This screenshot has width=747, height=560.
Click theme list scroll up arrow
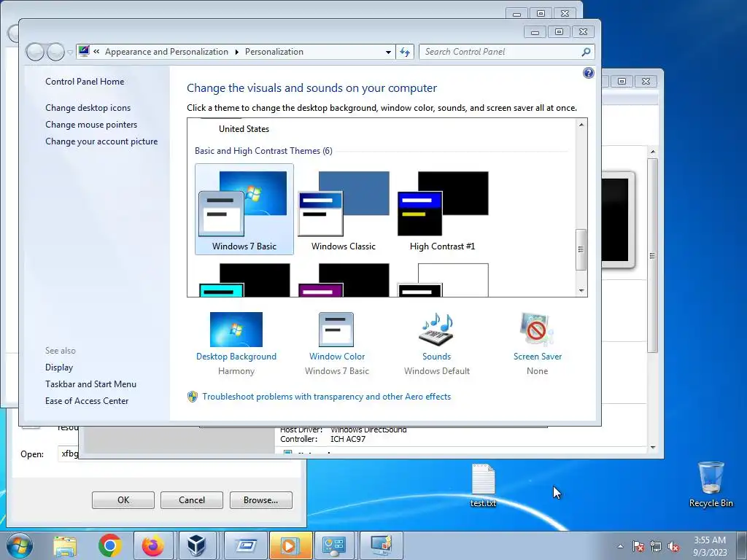tap(581, 125)
